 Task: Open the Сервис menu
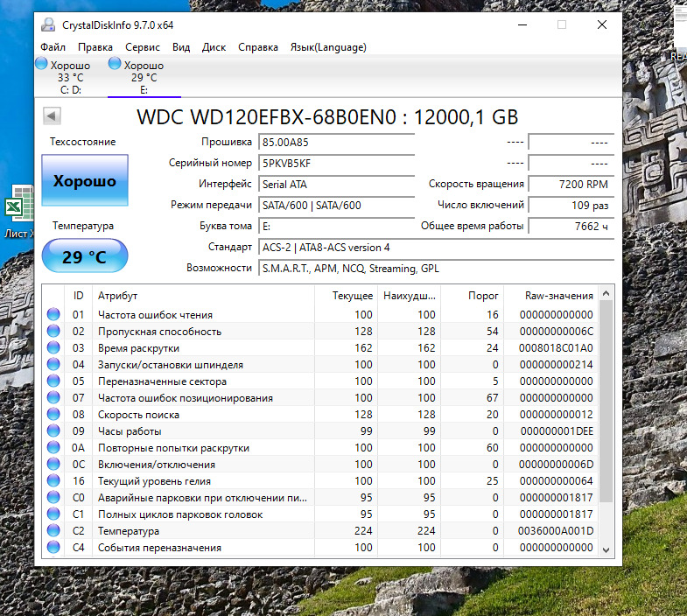click(x=142, y=47)
